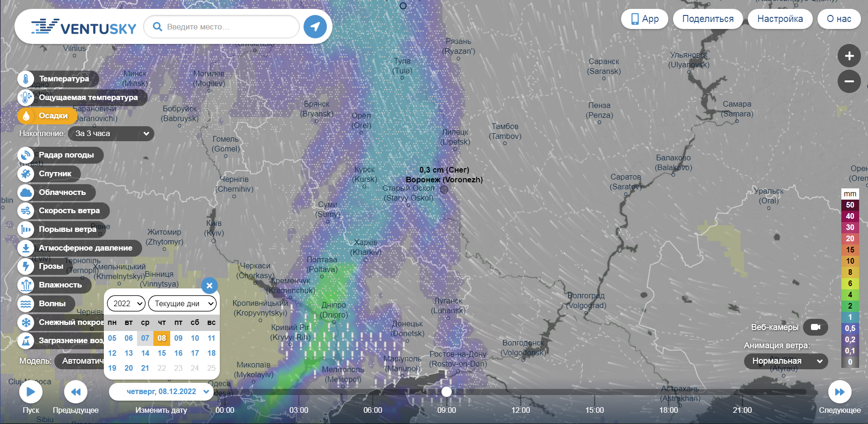Select the Температура thermometer layer icon
Screen dimensions: 868x424
(26, 79)
